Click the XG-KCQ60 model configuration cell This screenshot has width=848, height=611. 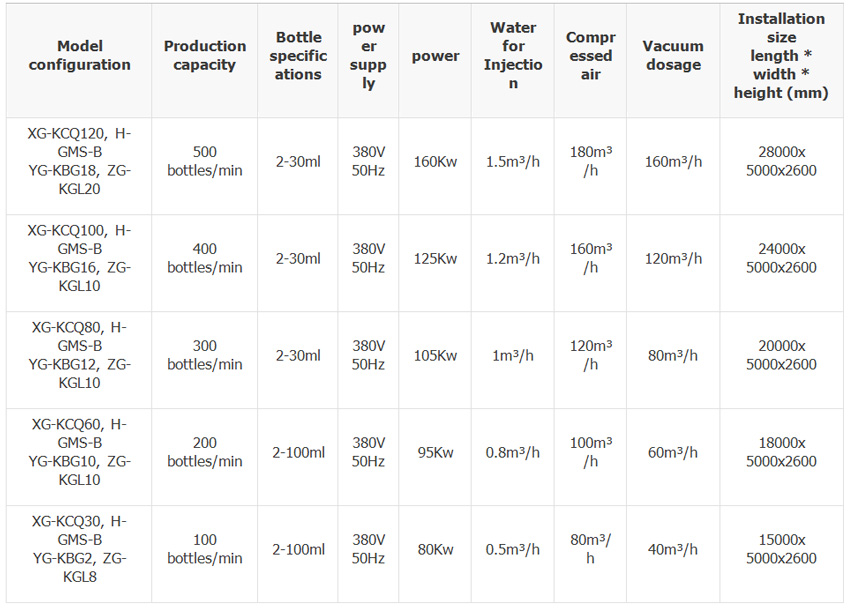(80, 453)
